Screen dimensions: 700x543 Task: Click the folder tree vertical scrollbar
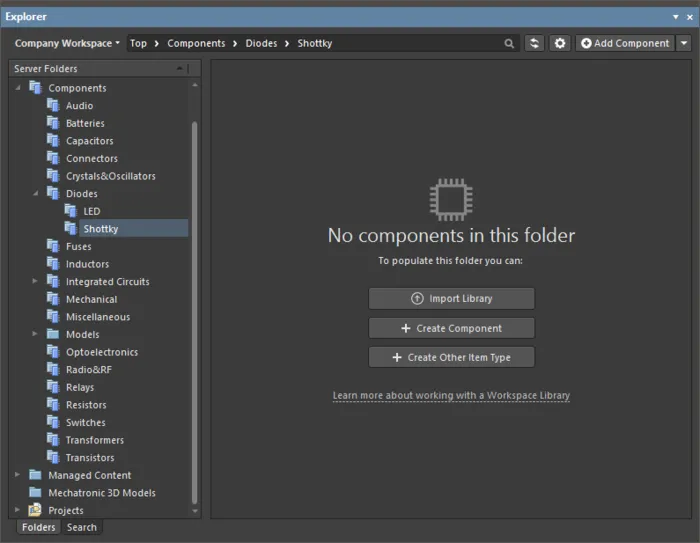(x=195, y=312)
